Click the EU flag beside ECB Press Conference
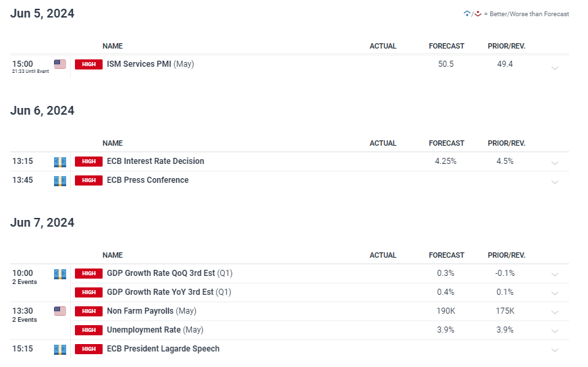Viewport: 588px width, 367px height. (60, 181)
